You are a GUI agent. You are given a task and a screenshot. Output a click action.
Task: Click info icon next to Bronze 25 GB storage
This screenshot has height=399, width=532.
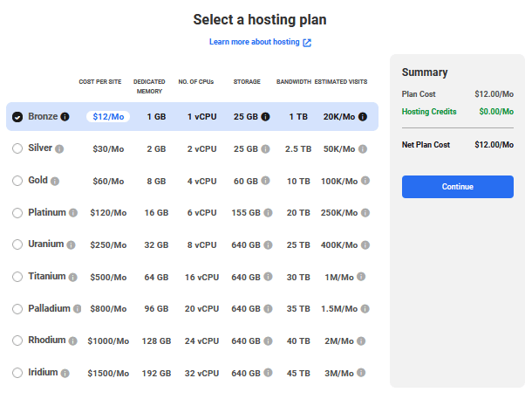pyautogui.click(x=265, y=117)
